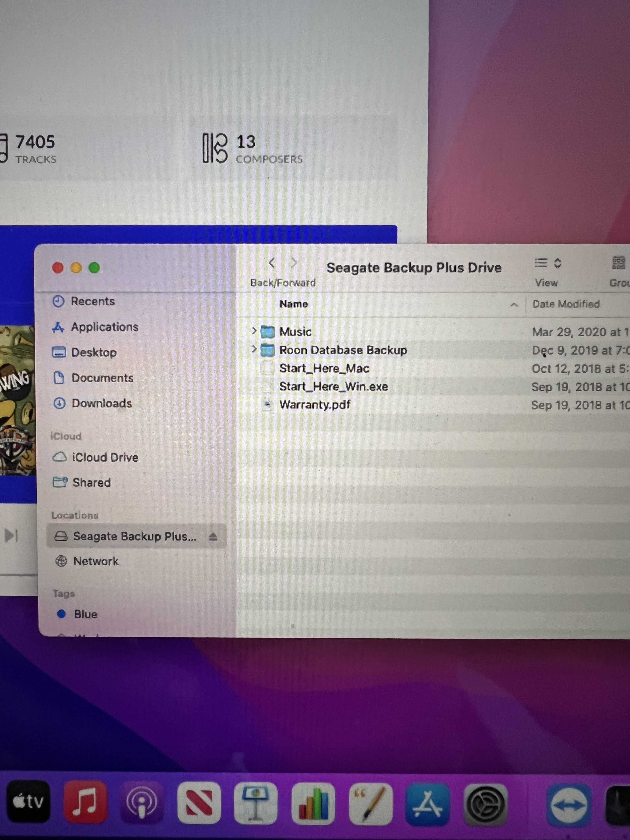
Task: Skip to next track in Roon
Action: coord(11,536)
